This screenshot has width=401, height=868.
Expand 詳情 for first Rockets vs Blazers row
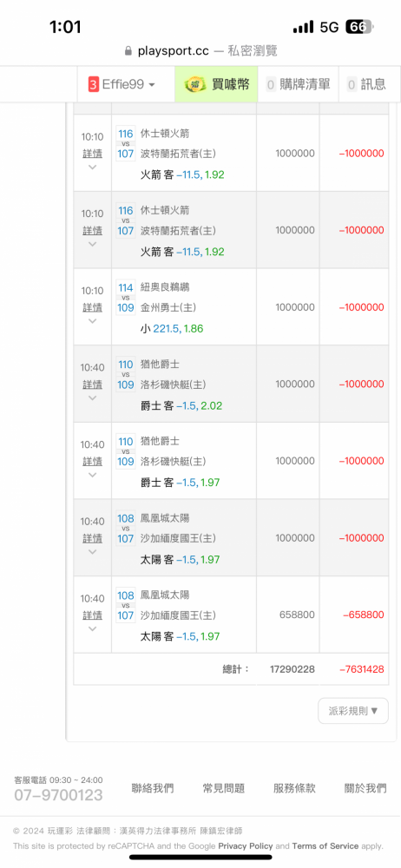93,154
